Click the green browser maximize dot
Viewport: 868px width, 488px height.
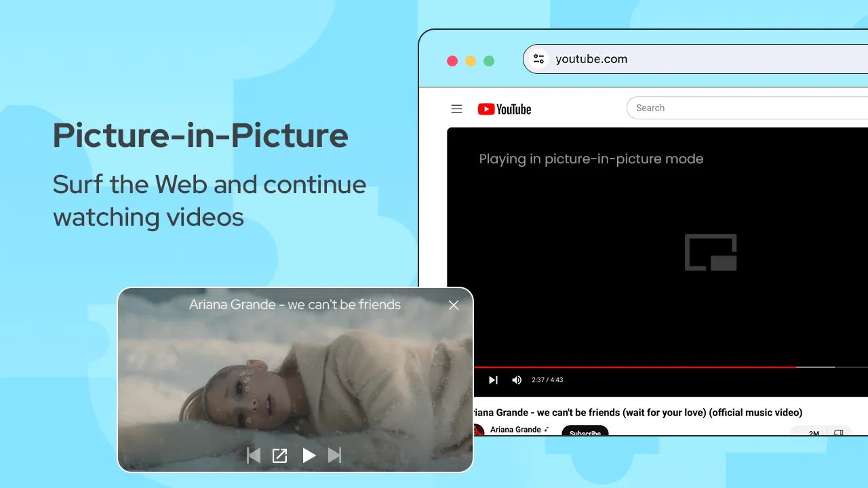click(489, 61)
